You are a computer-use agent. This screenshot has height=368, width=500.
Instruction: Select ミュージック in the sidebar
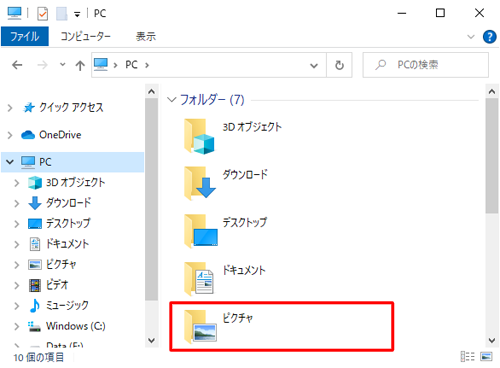(x=67, y=305)
